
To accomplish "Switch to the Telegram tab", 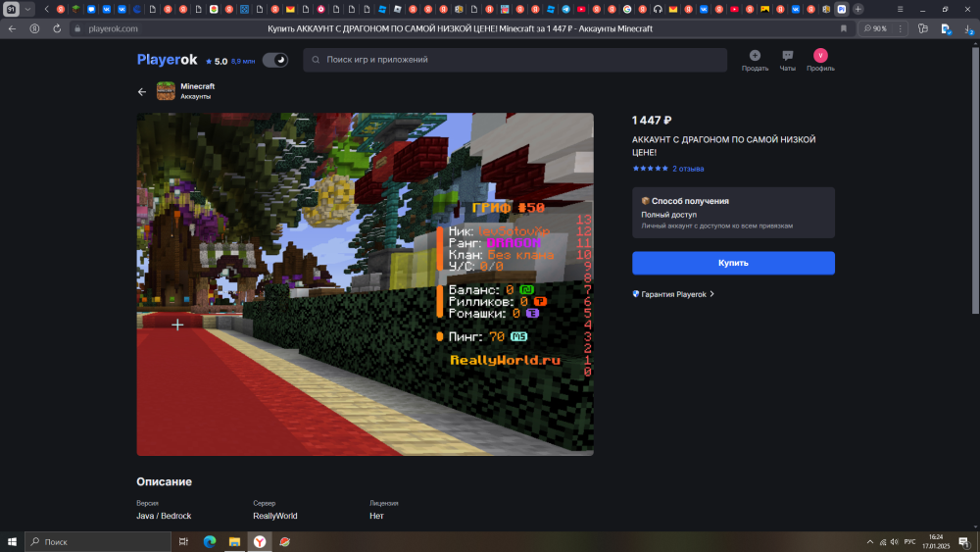I will click(x=565, y=10).
